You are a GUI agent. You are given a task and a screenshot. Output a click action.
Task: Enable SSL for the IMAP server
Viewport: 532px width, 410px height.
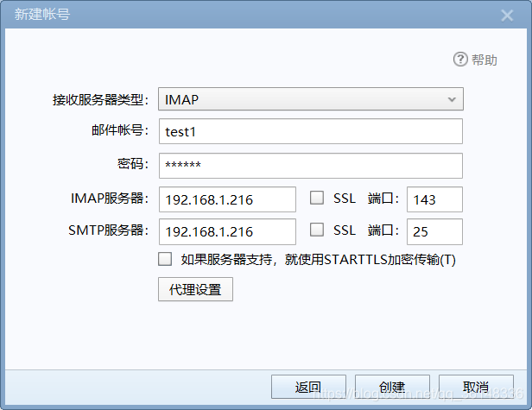[x=317, y=198]
